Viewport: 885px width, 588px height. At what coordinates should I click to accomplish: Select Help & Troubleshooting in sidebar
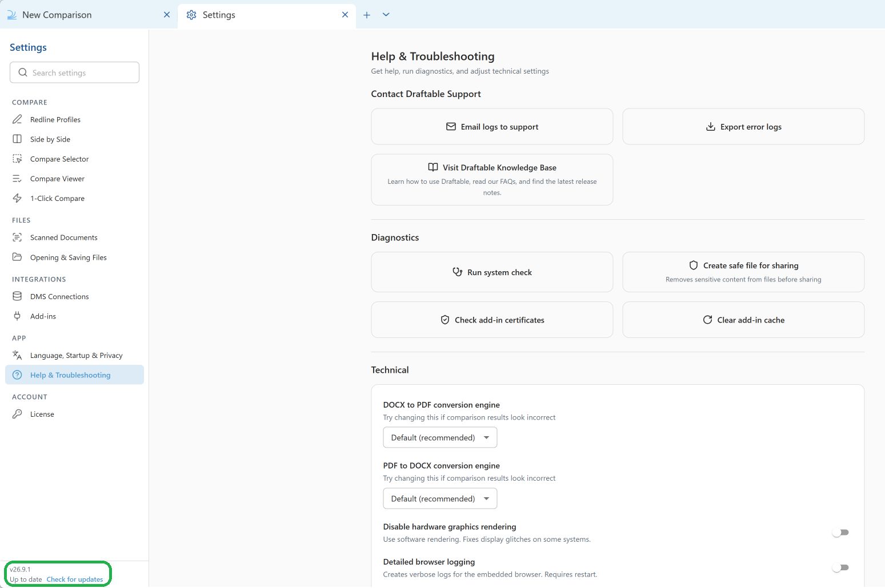[74, 375]
